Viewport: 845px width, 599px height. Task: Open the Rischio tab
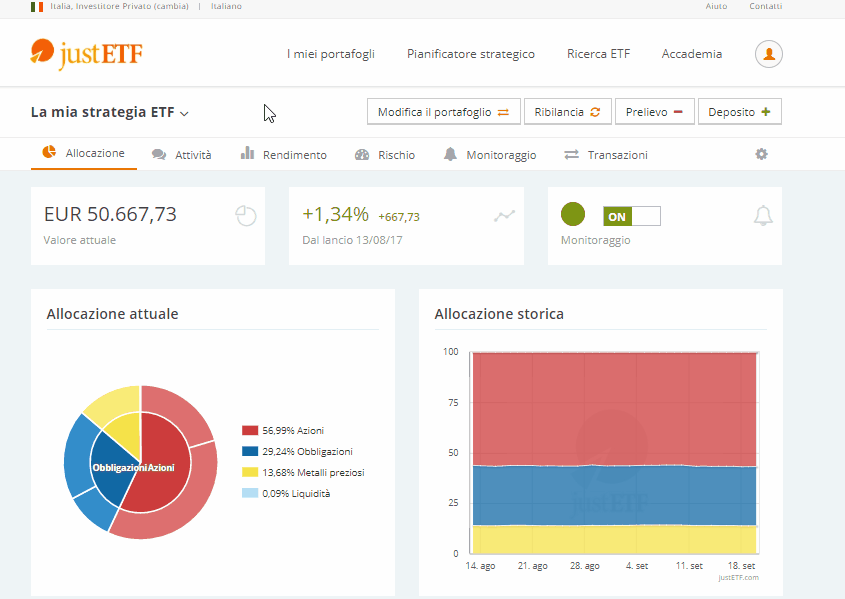[385, 155]
